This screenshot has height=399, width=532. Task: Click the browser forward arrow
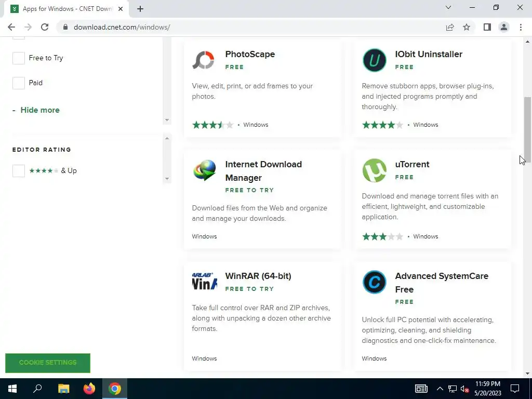[28, 27]
